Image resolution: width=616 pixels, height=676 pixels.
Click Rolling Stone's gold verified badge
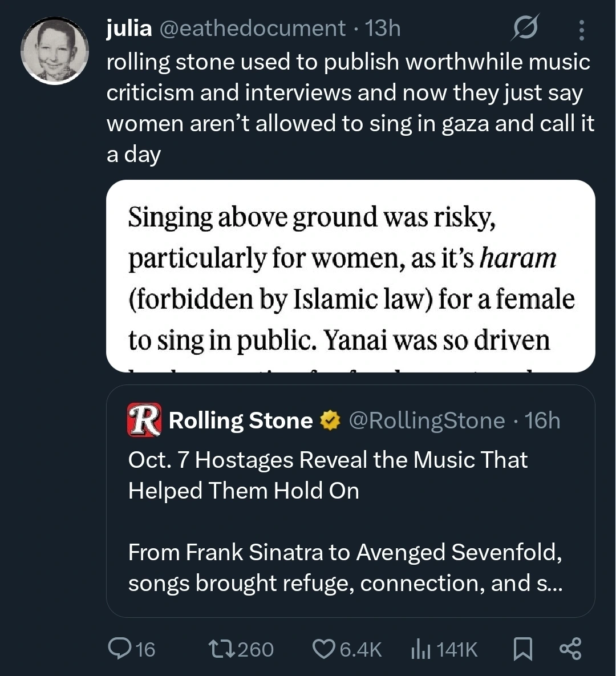330,421
